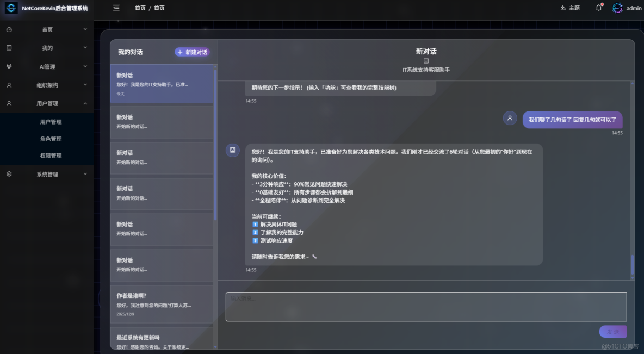The width and height of the screenshot is (644, 354).
Task: Click the 组织架构 person icon in sidebar
Action: coord(8,85)
